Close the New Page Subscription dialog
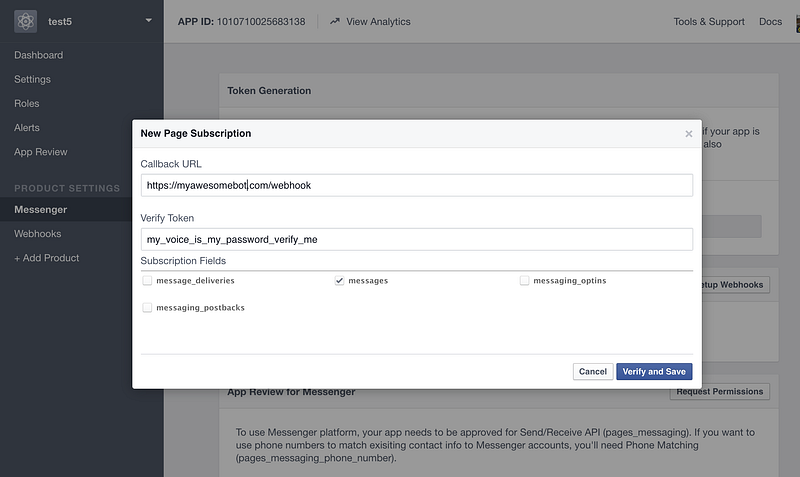The image size is (800, 477). [689, 134]
